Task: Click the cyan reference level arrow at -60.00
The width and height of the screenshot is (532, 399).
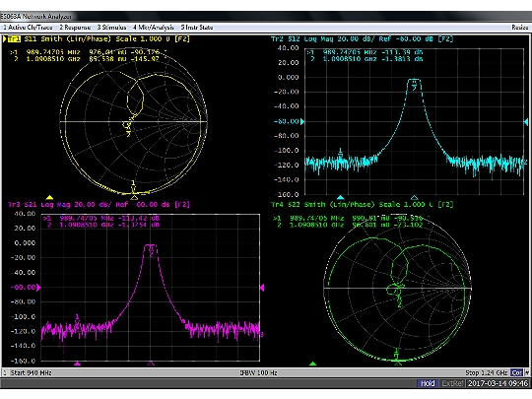Action: (302, 121)
